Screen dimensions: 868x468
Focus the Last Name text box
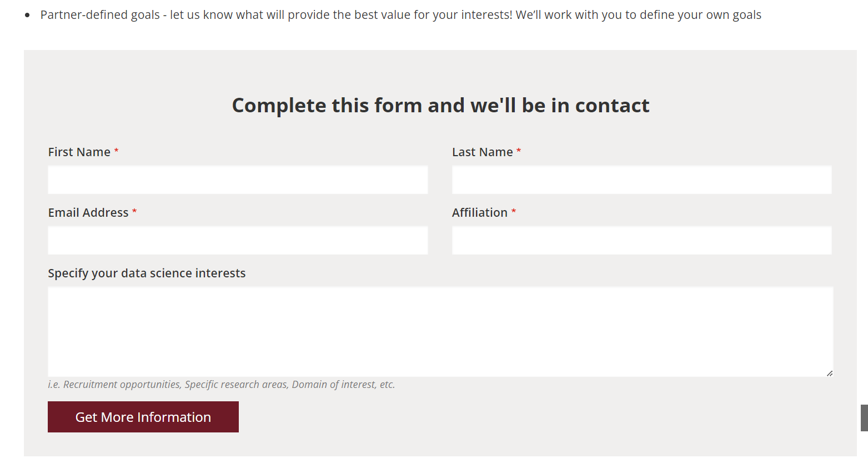click(x=641, y=180)
